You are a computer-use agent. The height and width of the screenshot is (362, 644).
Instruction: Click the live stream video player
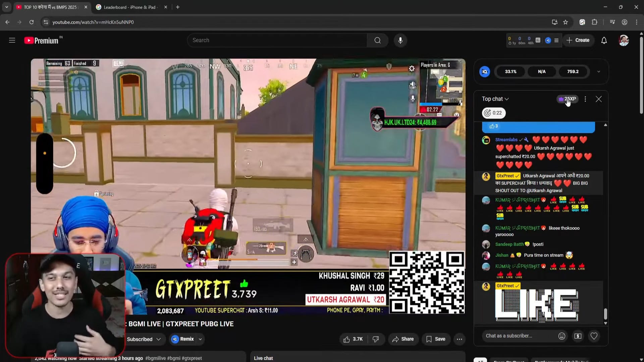[248, 186]
